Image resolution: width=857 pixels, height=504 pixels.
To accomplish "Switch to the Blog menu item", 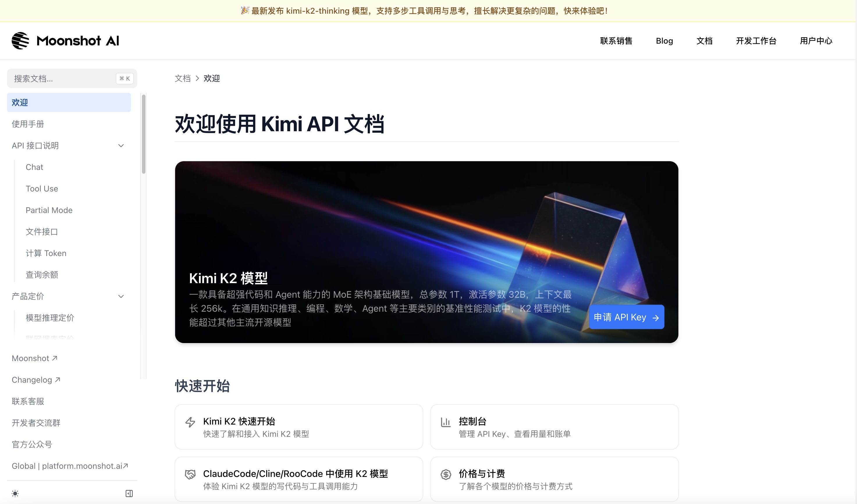I will (664, 40).
